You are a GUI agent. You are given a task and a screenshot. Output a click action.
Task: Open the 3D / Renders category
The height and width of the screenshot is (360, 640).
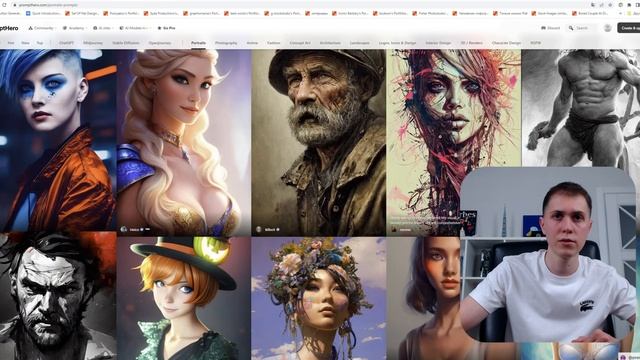click(x=471, y=43)
